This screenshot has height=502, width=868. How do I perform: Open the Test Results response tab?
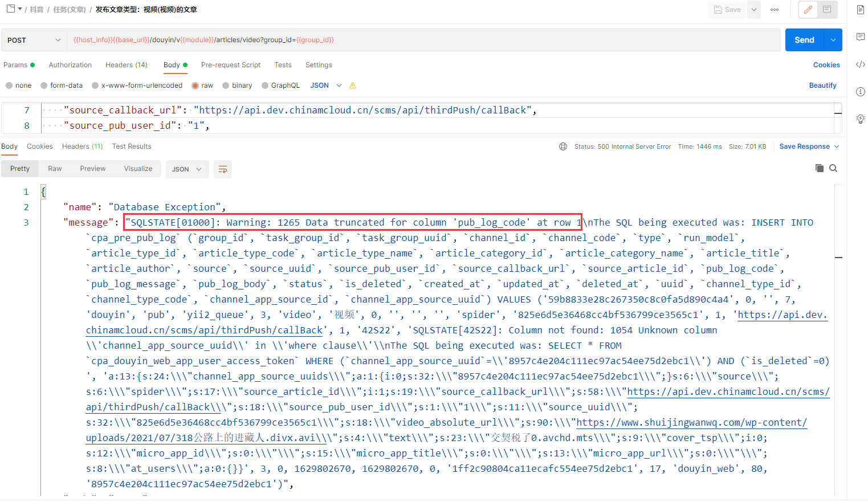132,146
